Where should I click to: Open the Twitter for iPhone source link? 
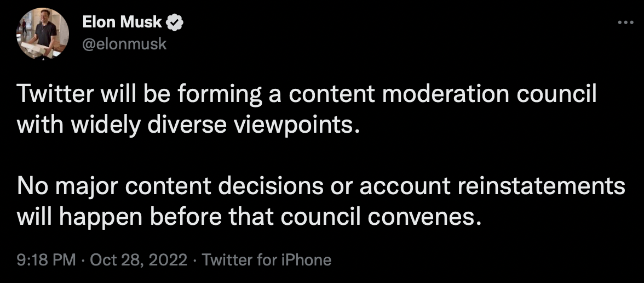[267, 260]
